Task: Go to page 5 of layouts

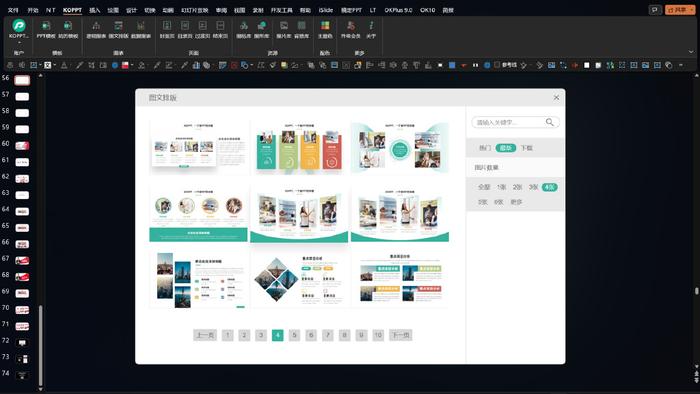Action: pyautogui.click(x=294, y=335)
